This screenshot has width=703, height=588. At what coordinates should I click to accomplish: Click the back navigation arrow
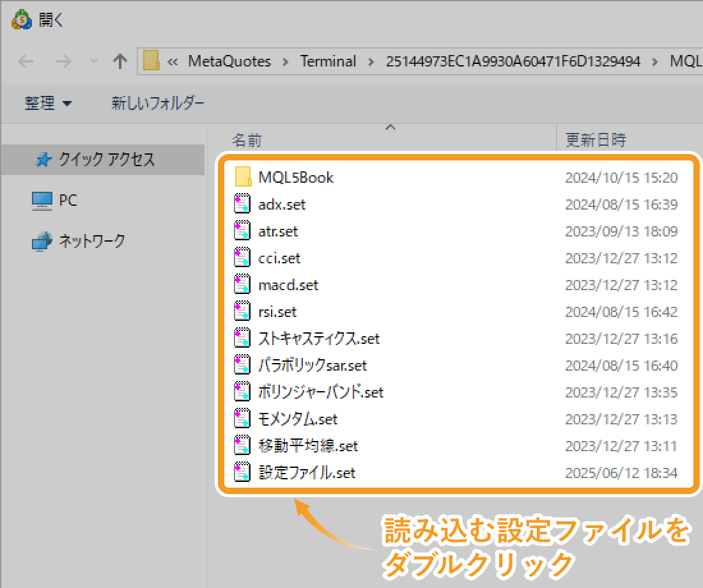[x=26, y=61]
